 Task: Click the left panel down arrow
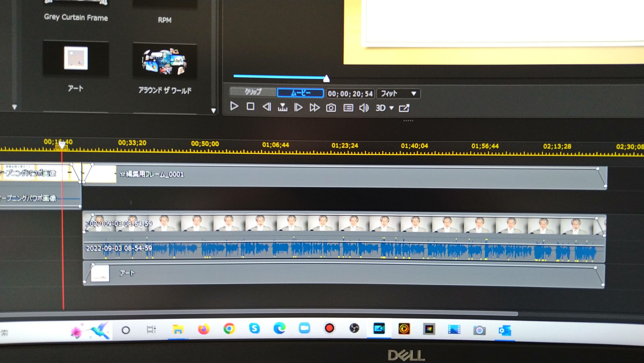[x=14, y=107]
